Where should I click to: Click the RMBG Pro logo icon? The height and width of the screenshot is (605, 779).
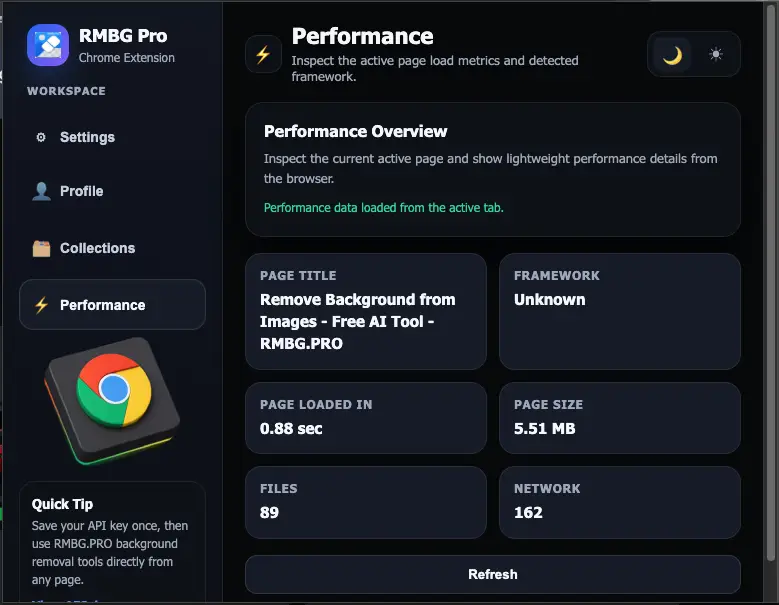(x=48, y=45)
